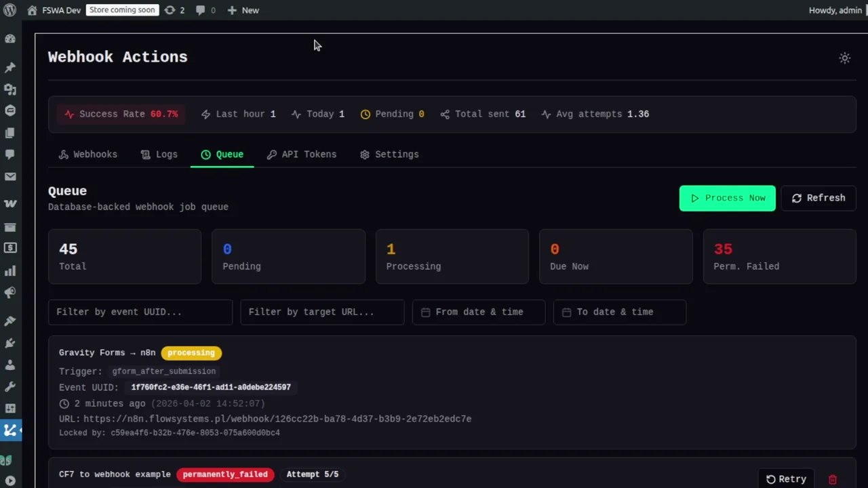
Task: Open Analytics bar chart sidebar icon
Action: click(x=10, y=271)
